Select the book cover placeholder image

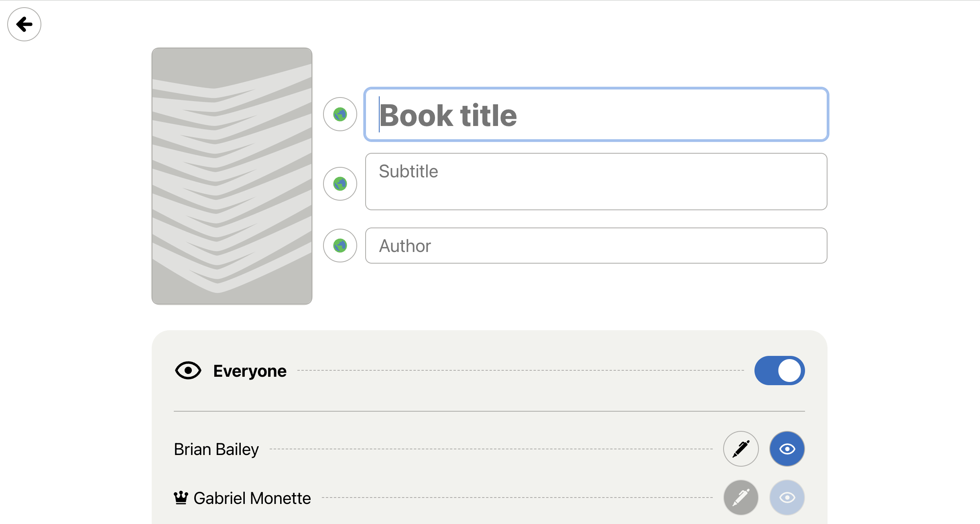232,175
